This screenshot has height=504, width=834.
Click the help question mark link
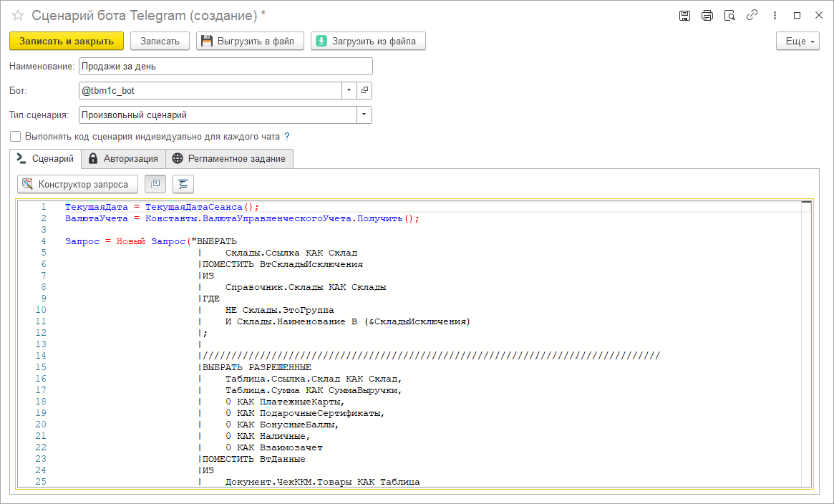[x=287, y=137]
